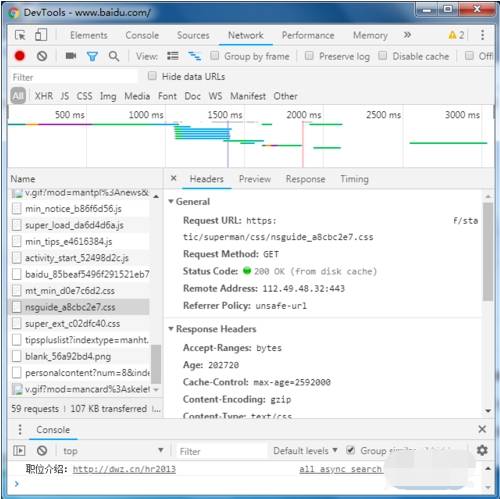Filter requests by Other
The height and width of the screenshot is (499, 500).
coord(285,96)
